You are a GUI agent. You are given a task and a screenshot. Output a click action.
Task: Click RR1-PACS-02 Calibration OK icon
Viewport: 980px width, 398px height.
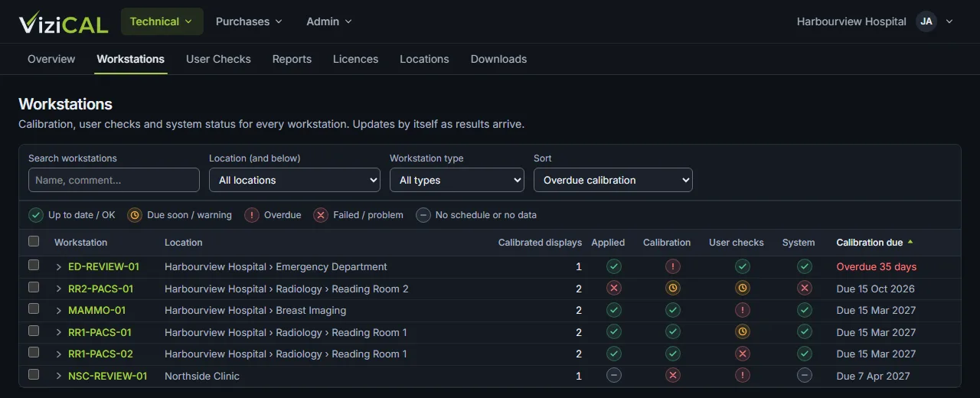click(673, 354)
